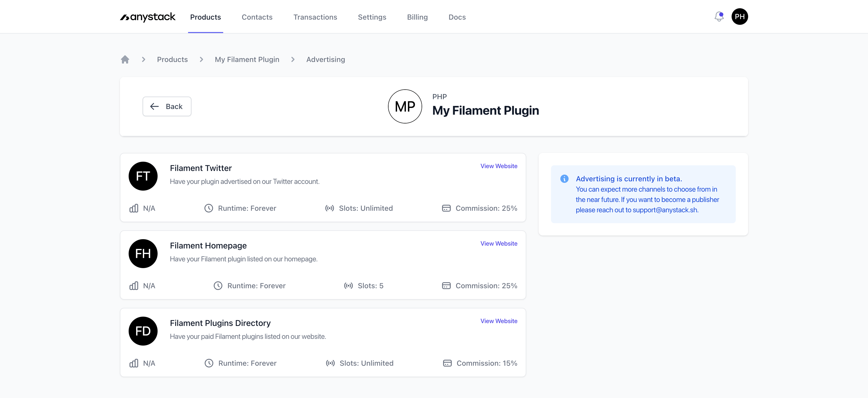Go to the home breadcrumb icon

[x=125, y=60]
